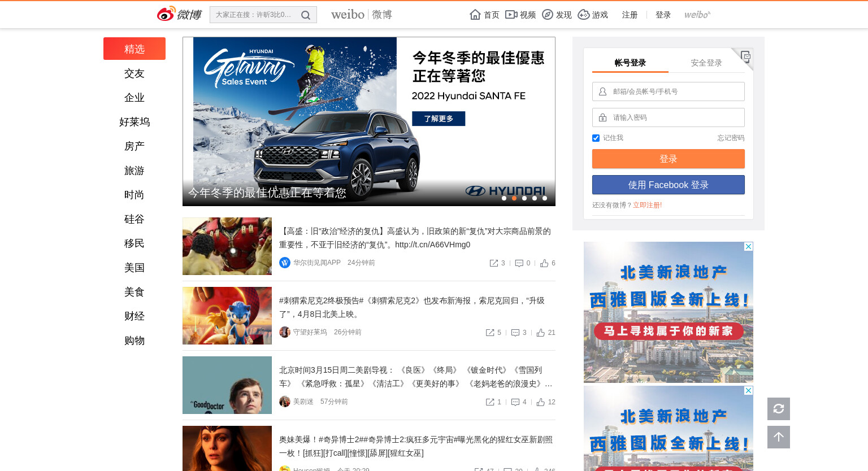Screen dimensions: 868x471
Task: Click 注册 in top navigation
Action: [630, 15]
